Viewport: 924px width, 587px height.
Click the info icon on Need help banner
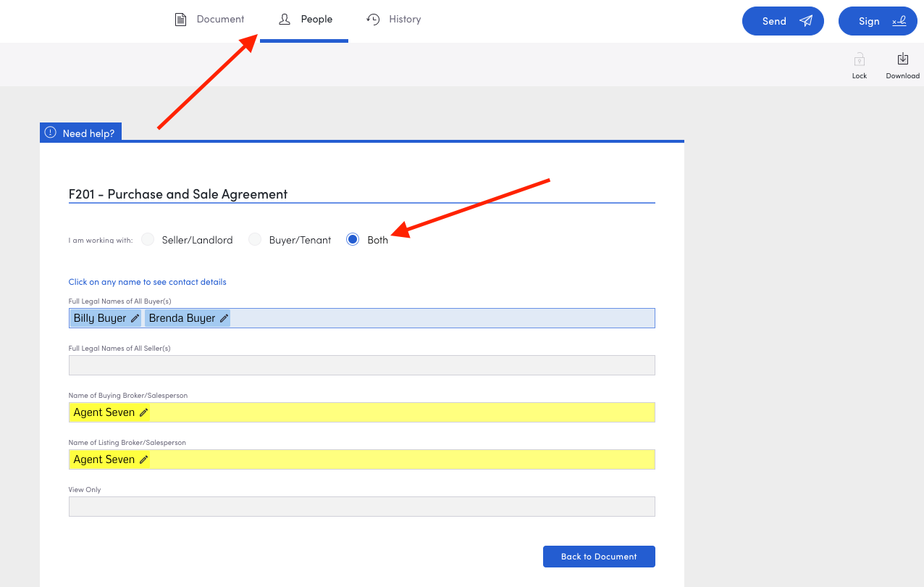point(50,132)
